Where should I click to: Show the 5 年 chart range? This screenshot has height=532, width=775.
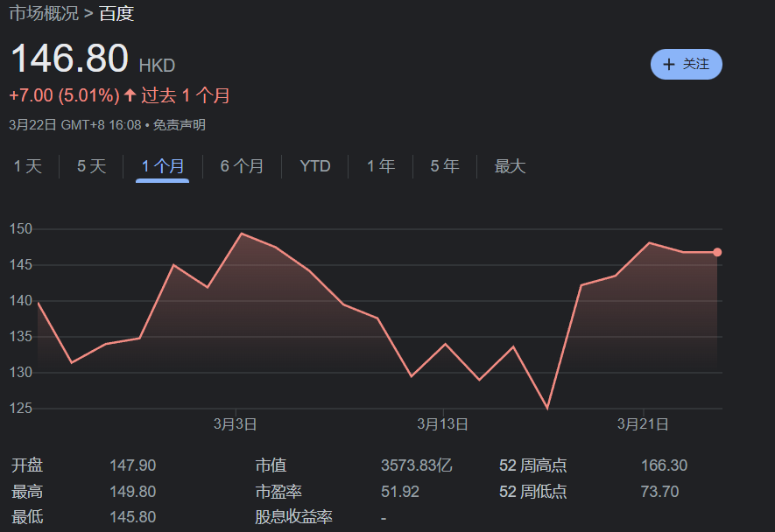click(x=445, y=166)
